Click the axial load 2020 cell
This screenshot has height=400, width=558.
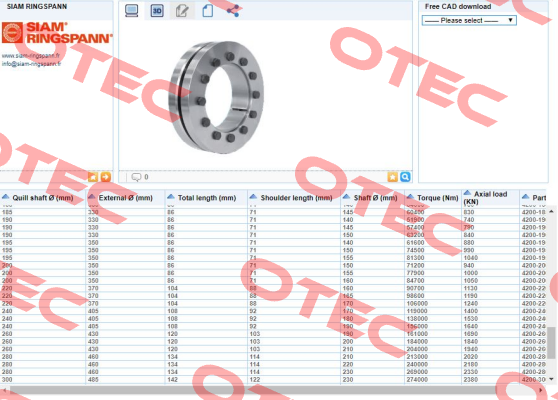point(470,357)
